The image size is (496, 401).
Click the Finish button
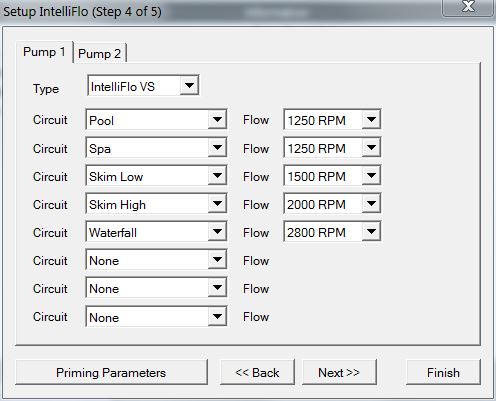point(443,372)
